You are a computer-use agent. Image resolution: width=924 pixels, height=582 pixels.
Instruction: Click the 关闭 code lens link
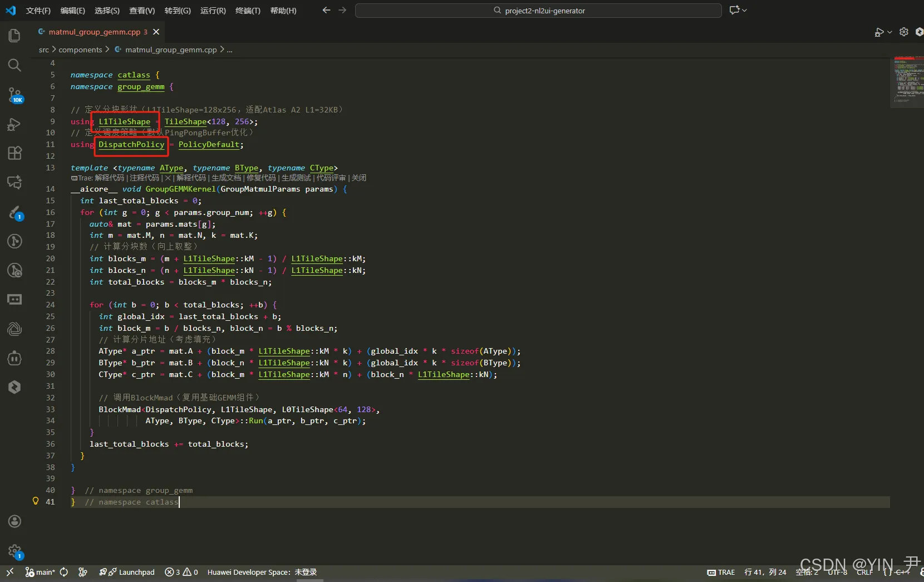pos(359,178)
